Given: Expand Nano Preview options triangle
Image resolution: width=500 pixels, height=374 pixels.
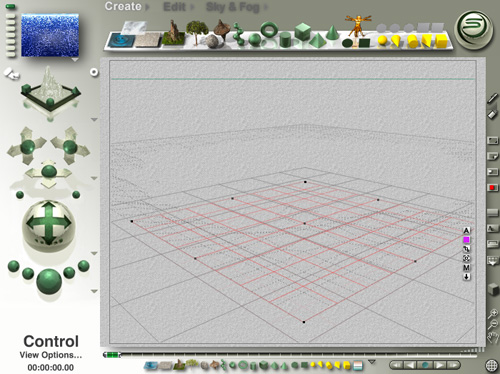Looking at the screenshot, I should coord(75,60).
